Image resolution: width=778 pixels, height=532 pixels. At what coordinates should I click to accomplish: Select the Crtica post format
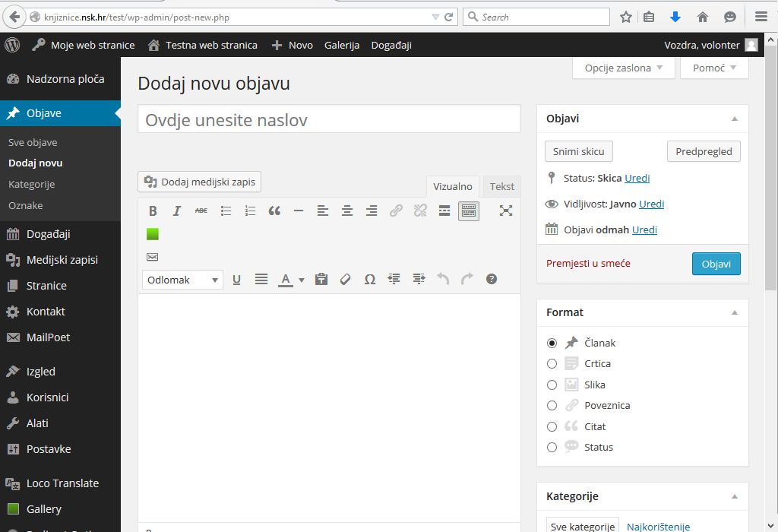(x=552, y=364)
